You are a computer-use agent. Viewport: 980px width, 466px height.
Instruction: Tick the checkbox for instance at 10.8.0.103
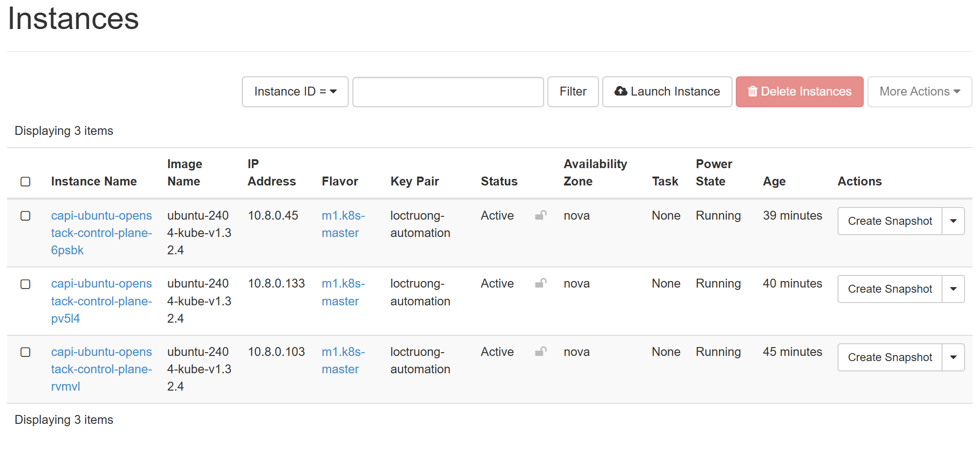point(26,352)
